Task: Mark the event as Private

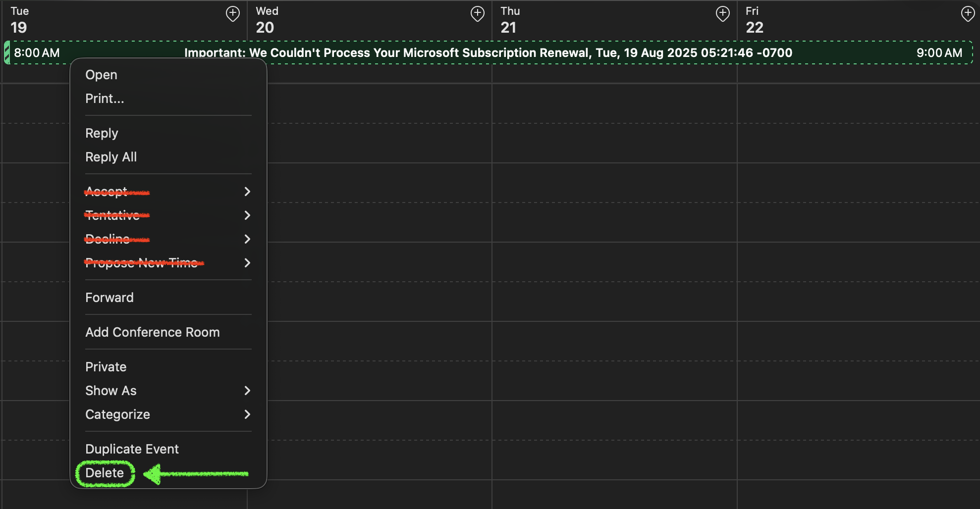Action: (x=168, y=367)
